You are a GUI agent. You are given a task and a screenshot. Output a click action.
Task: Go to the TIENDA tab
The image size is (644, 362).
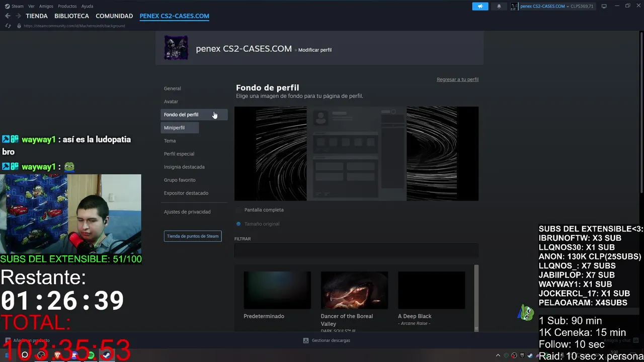click(37, 16)
